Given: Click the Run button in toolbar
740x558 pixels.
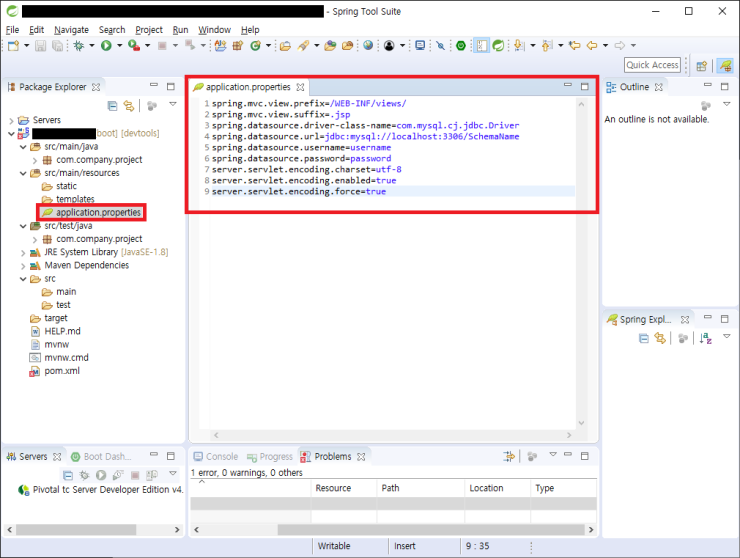Looking at the screenshot, I should coord(105,46).
